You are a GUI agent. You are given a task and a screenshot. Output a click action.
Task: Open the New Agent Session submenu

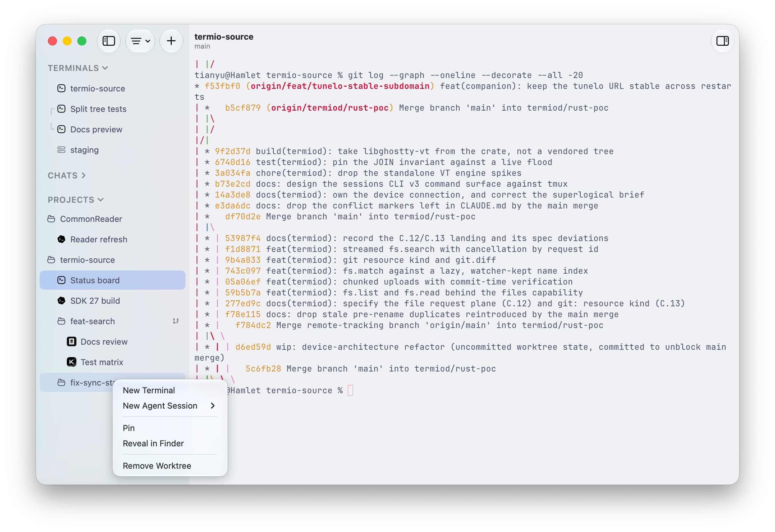click(170, 406)
